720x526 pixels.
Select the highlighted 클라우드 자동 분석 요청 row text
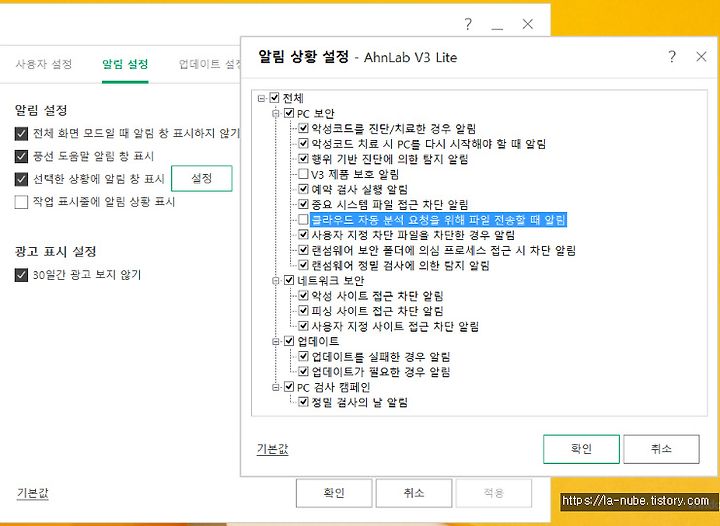[x=439, y=220]
